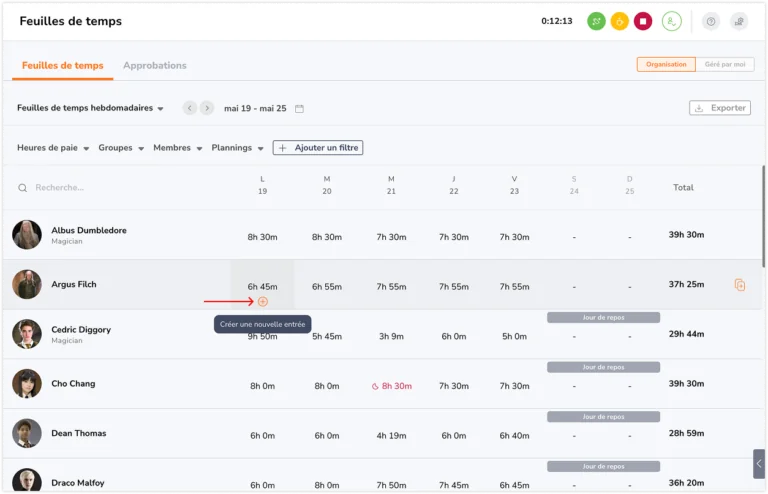
Task: Open Argus Filch's avatar
Action: 27,284
